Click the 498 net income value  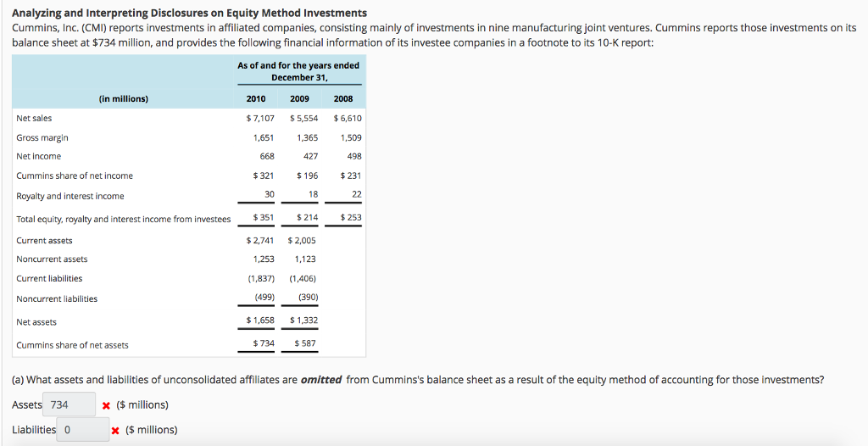pos(354,156)
